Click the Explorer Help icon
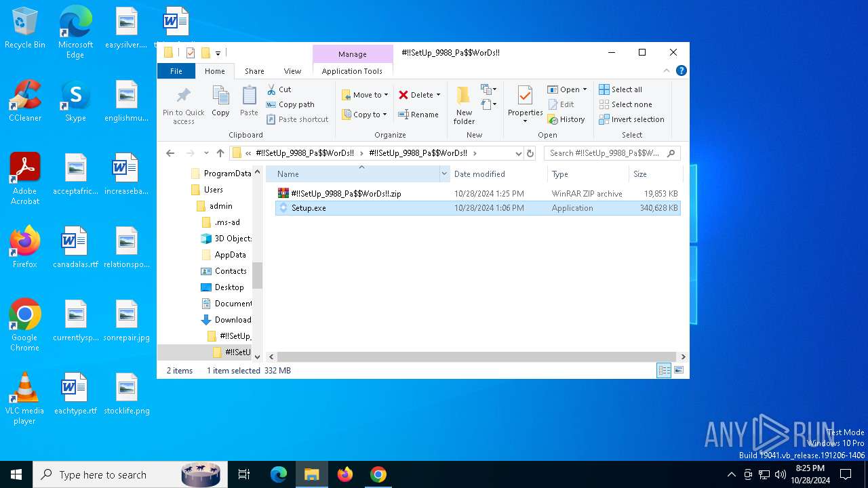 point(682,70)
